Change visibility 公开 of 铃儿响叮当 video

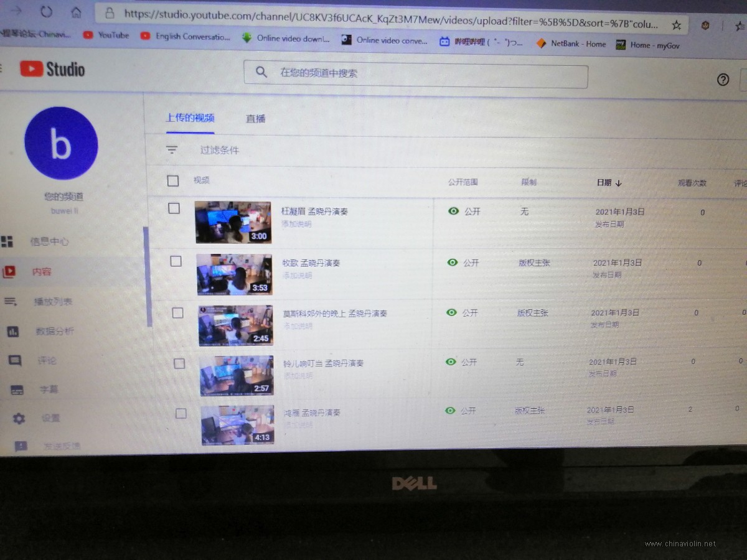point(461,362)
